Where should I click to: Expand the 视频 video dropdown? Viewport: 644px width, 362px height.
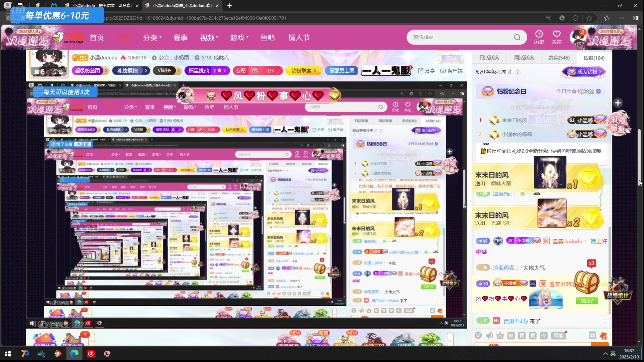[209, 38]
